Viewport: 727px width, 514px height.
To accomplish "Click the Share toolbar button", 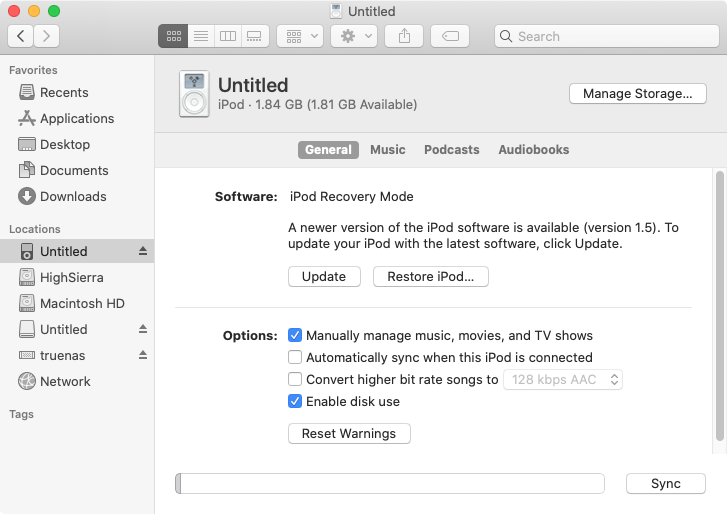I will pos(404,36).
